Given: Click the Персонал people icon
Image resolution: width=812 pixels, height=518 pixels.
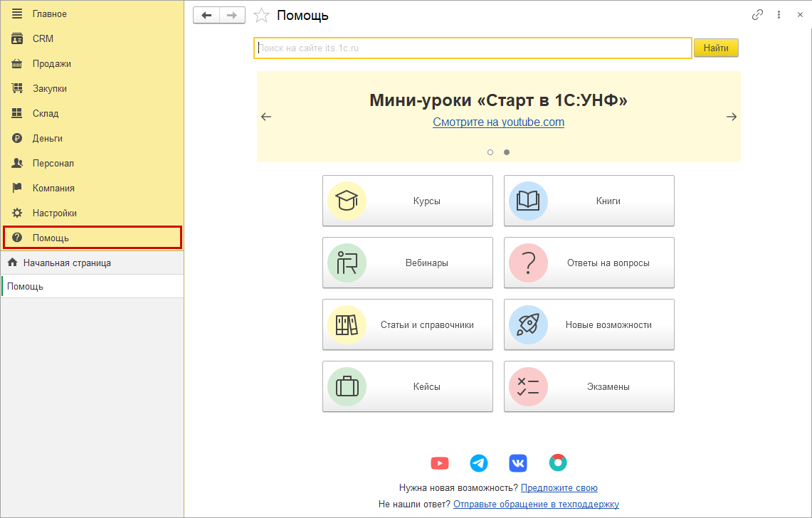Looking at the screenshot, I should (17, 163).
